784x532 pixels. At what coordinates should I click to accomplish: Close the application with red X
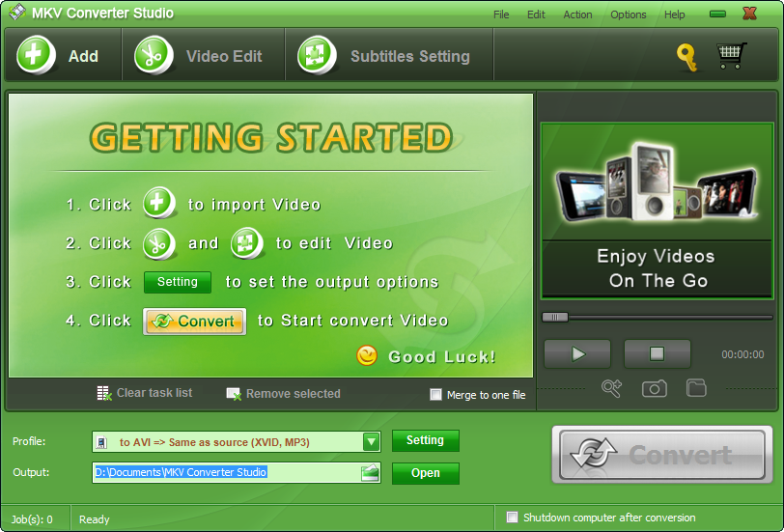[749, 13]
